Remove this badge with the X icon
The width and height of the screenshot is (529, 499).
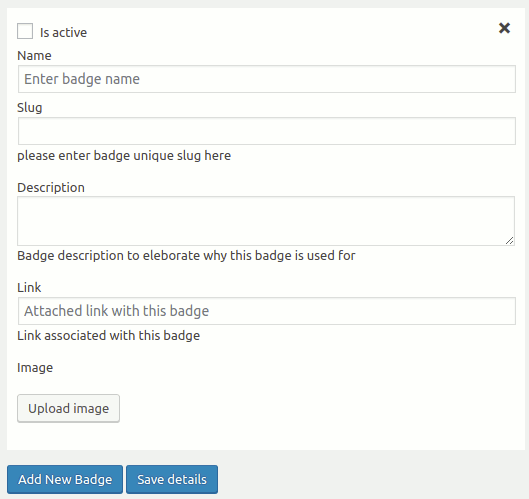(x=504, y=28)
